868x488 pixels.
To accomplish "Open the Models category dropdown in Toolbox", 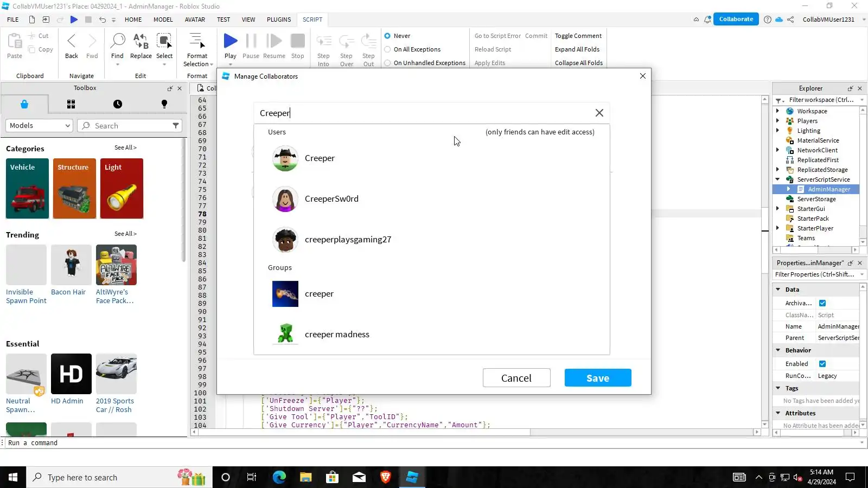I will pos(39,125).
